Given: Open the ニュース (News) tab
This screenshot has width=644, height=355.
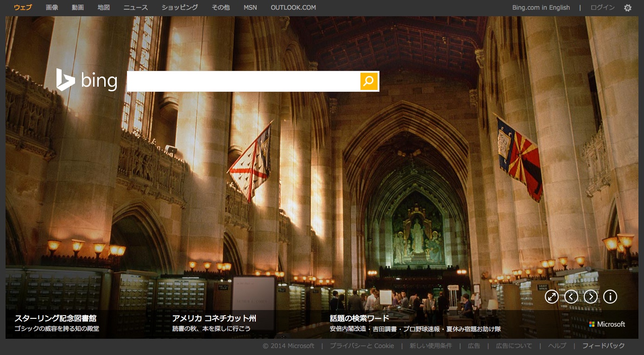Looking at the screenshot, I should pyautogui.click(x=136, y=7).
